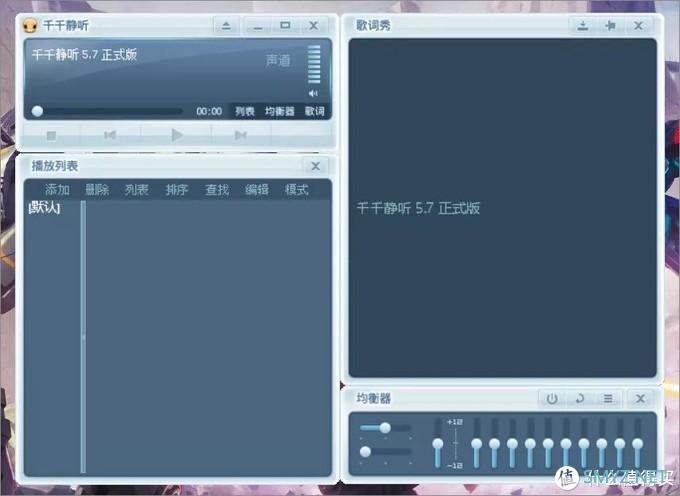Reset the equalizer with the circular arrow icon
The image size is (680, 496).
[x=580, y=398]
